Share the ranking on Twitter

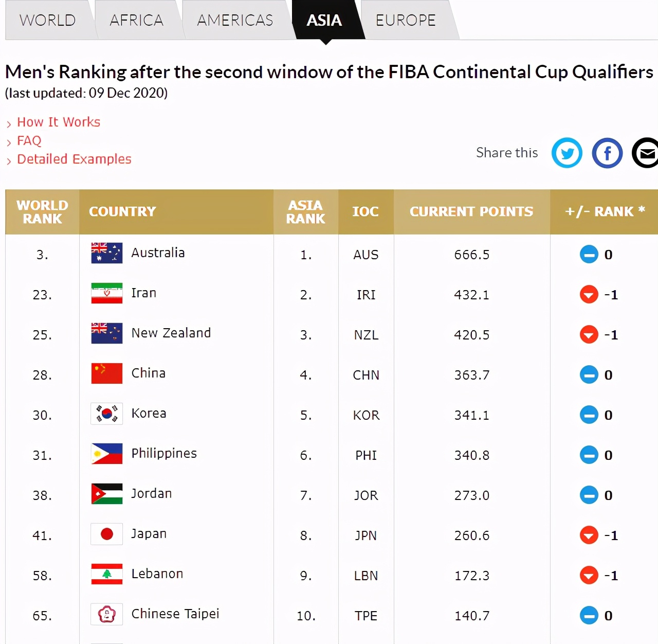(x=567, y=153)
